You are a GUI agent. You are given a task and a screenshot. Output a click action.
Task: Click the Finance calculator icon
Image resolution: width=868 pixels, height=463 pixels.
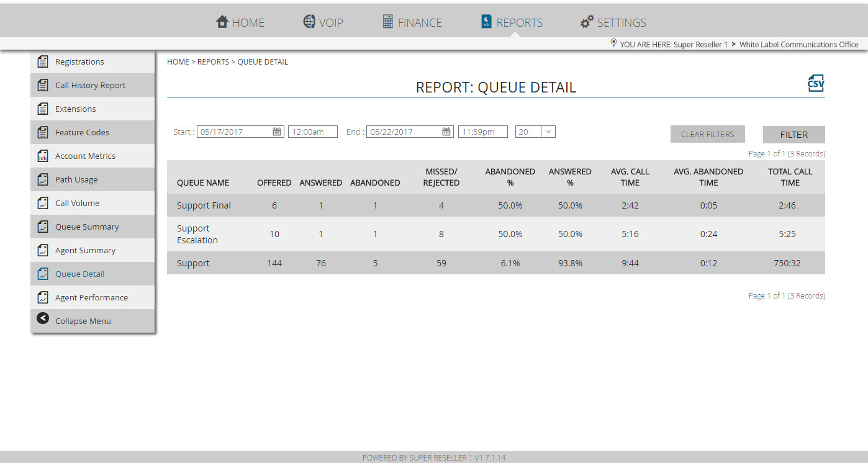coord(387,22)
